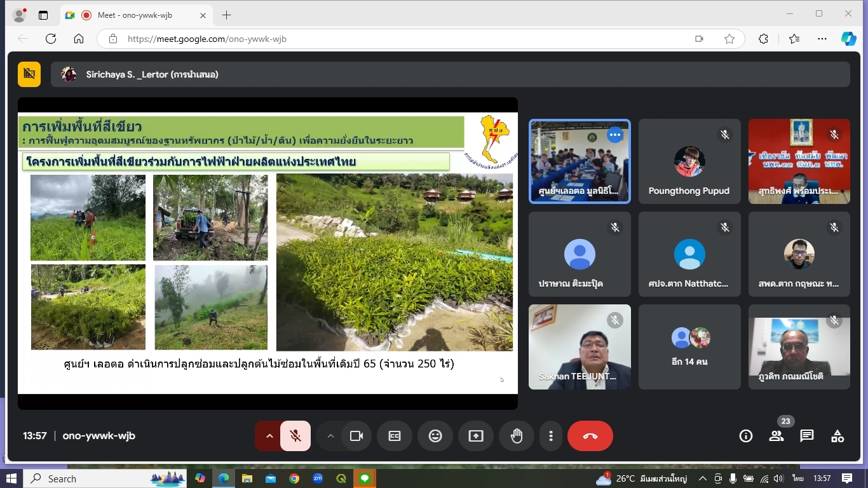Open volume control in system tray
Screen dimensions: 868x488
[779, 478]
